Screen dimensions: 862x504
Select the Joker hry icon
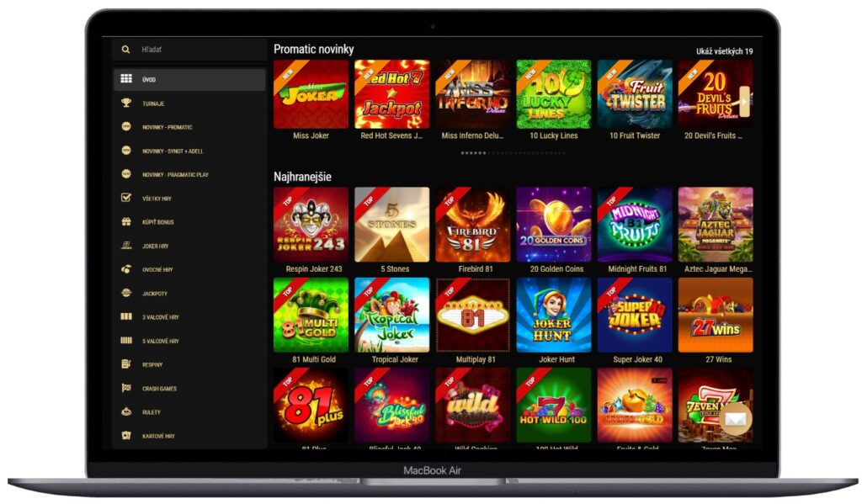tap(126, 246)
